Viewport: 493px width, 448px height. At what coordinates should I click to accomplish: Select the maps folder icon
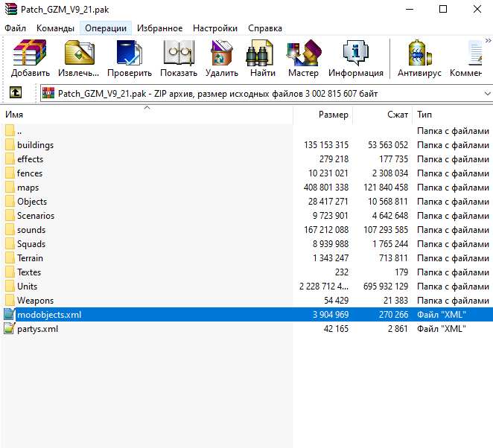click(x=10, y=188)
